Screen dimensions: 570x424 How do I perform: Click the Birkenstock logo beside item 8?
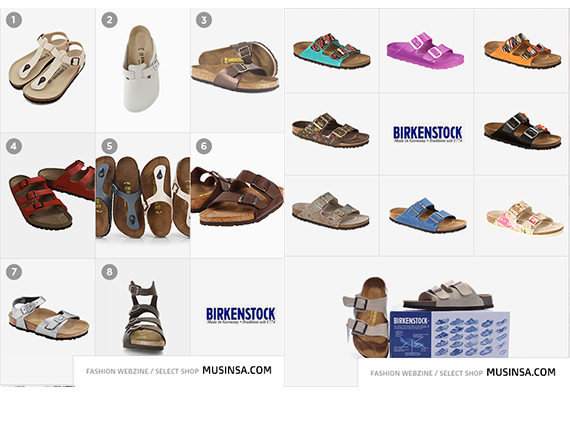[x=241, y=315]
